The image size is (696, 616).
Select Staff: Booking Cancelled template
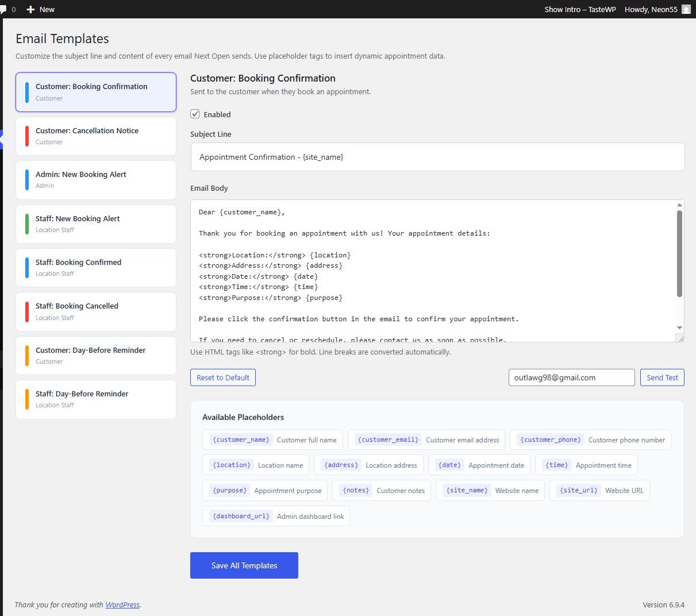[x=96, y=311]
